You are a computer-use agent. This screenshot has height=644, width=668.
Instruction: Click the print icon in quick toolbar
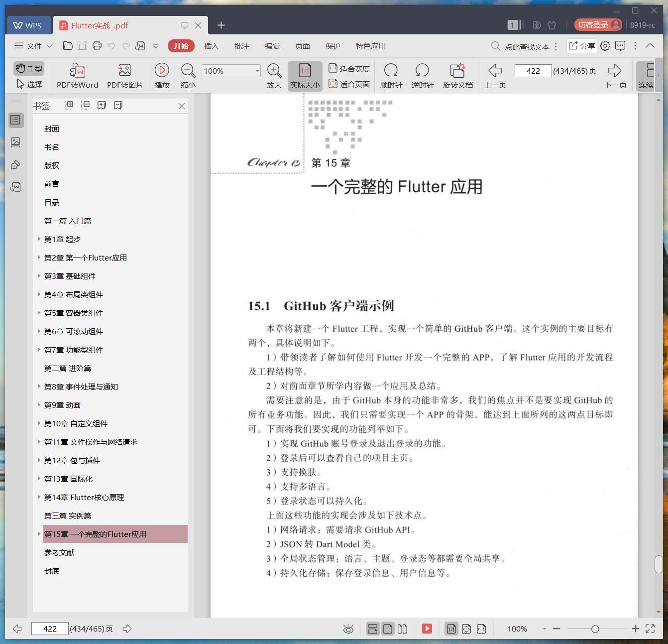[97, 46]
